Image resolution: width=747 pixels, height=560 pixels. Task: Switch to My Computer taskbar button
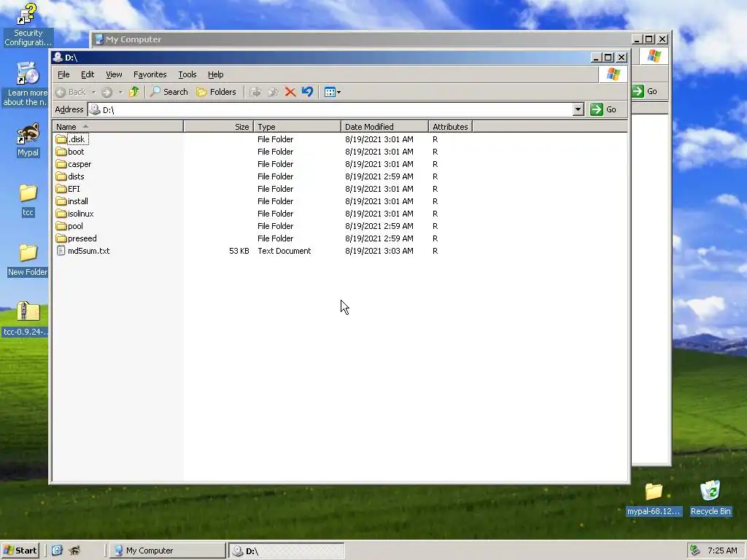(167, 551)
